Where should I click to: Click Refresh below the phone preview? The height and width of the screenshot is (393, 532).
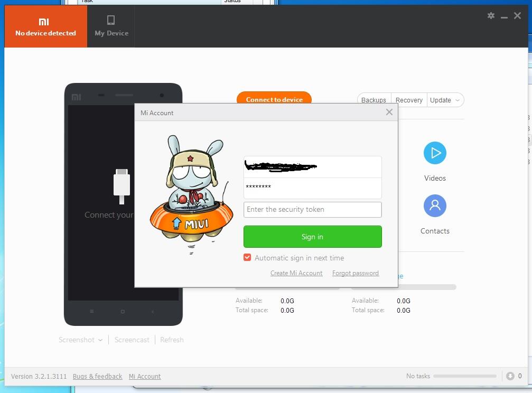coord(172,340)
